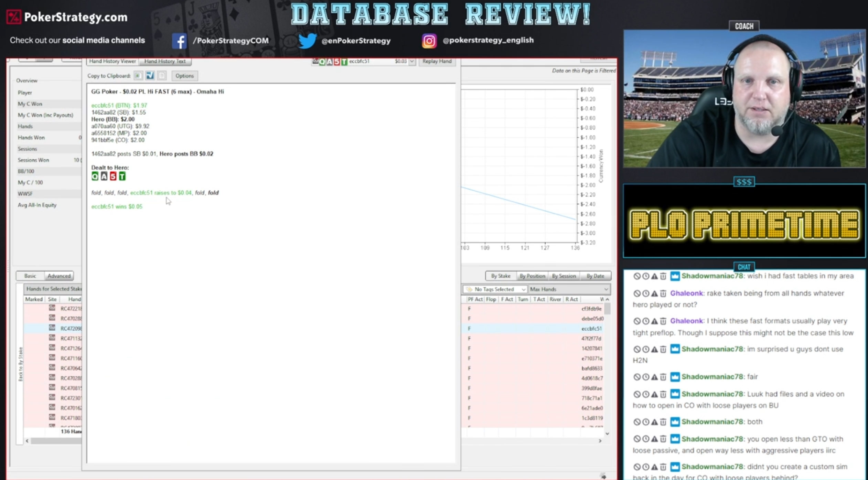868x480 pixels.
Task: Click trash icon beside Shadowmaniac78 'both' message
Action: [663, 422]
